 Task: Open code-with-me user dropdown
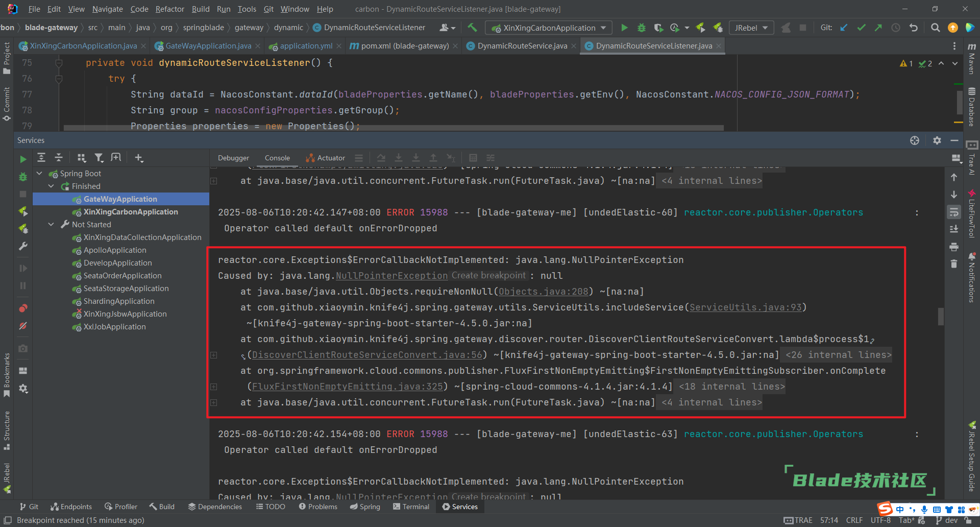click(x=448, y=28)
